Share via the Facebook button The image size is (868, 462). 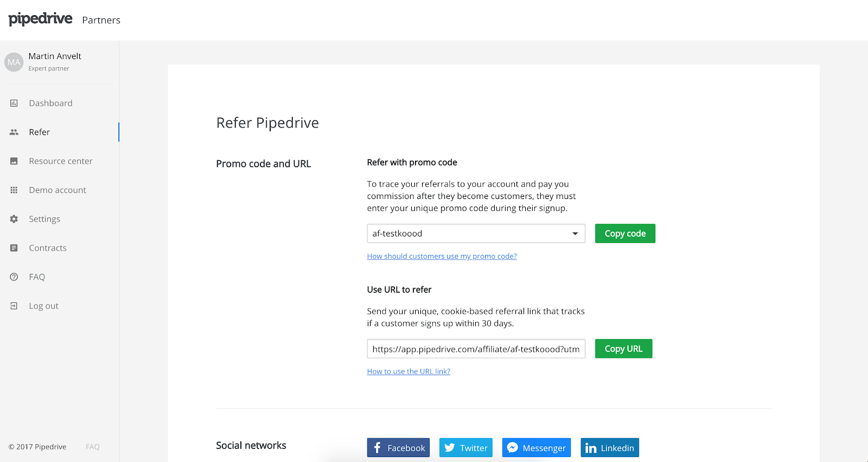(398, 448)
